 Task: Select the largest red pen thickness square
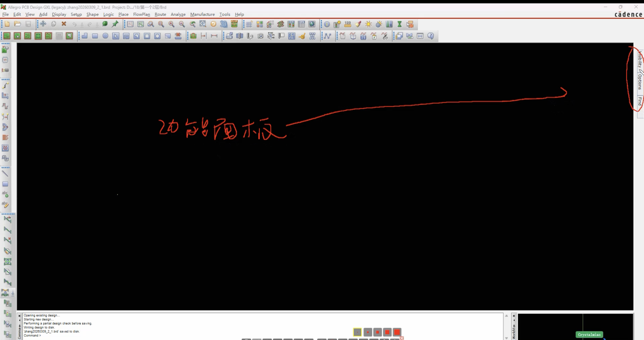[x=397, y=332]
